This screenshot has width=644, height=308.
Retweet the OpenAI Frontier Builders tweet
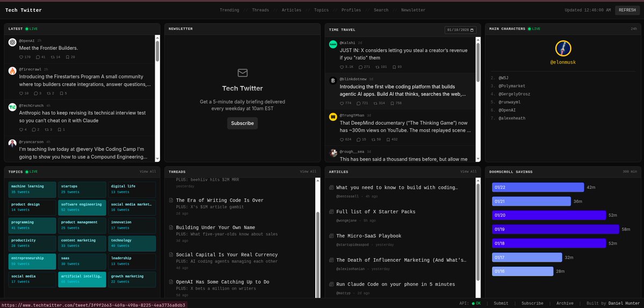pos(52,57)
